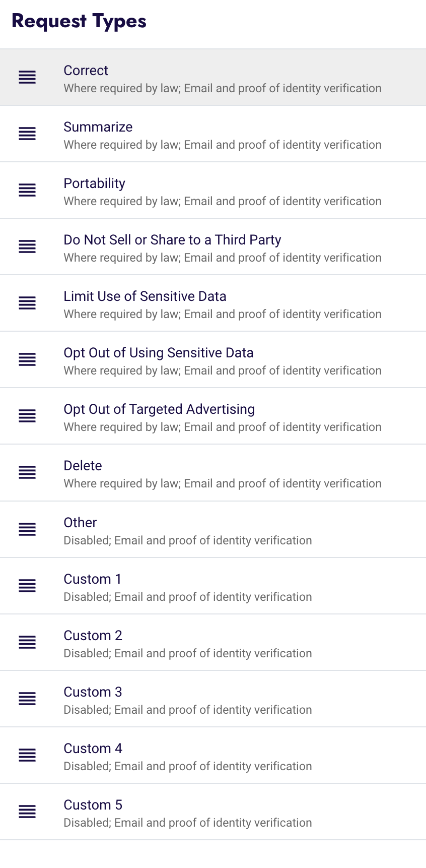Choose Opt Out of Targeted Advertising
The width and height of the screenshot is (426, 868).
point(213,416)
